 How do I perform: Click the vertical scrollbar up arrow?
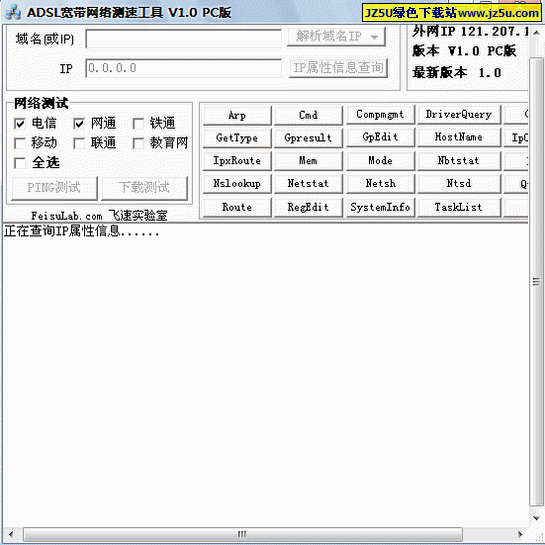[536, 32]
